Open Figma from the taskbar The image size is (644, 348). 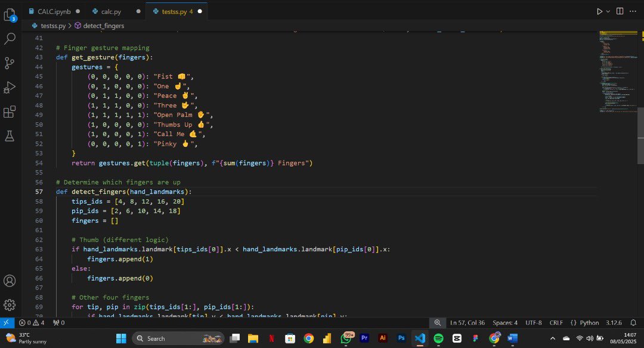(x=475, y=338)
